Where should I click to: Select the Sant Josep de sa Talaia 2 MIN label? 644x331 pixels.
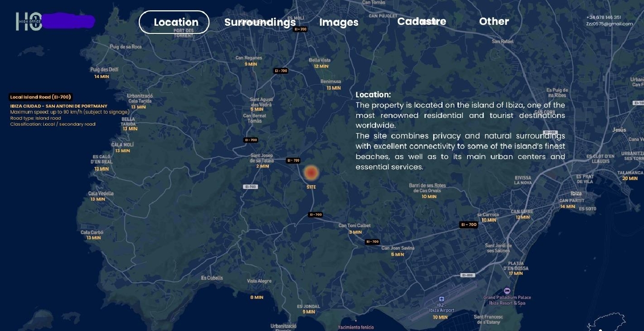click(261, 161)
